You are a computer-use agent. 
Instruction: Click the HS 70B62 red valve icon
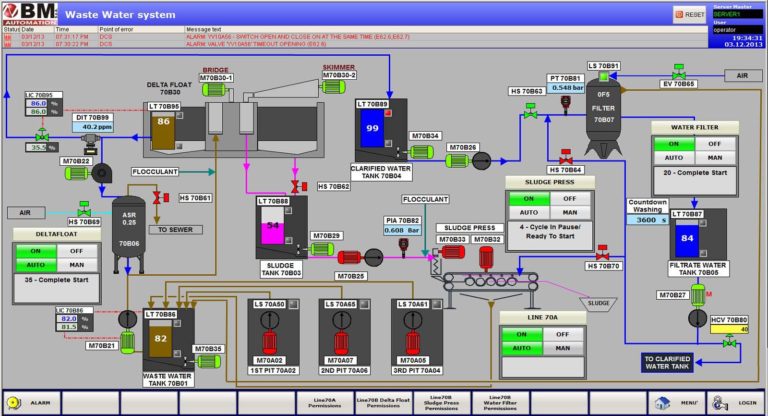pos(299,186)
